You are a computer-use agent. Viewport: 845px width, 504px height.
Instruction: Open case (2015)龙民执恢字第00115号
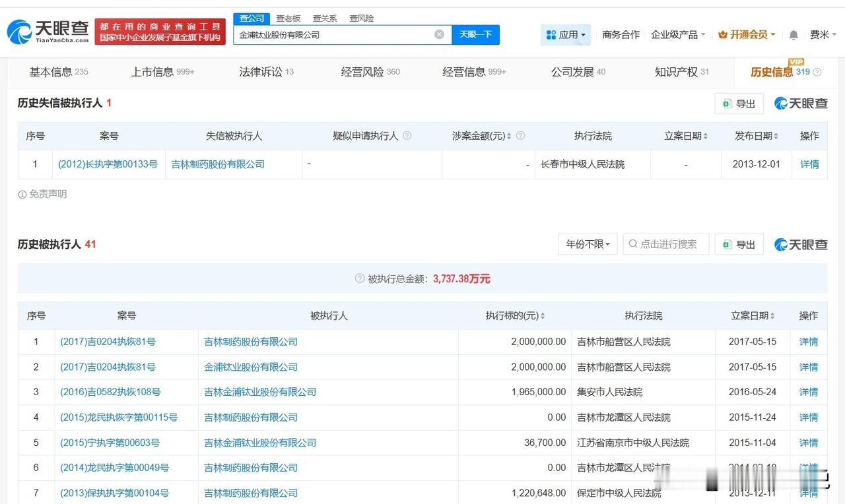[x=119, y=418]
